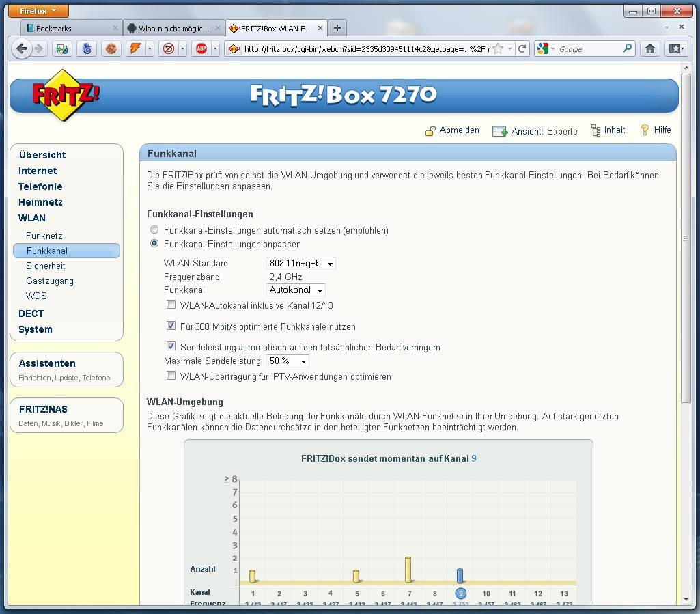
Task: Enable WLAN-Autokanal inklusive Kanal 12/13
Action: click(x=171, y=305)
